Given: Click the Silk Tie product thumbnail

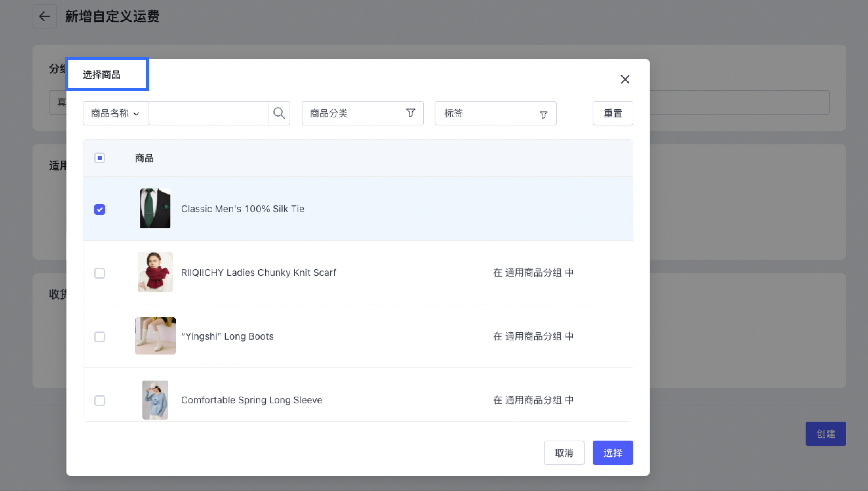Looking at the screenshot, I should click(x=155, y=208).
